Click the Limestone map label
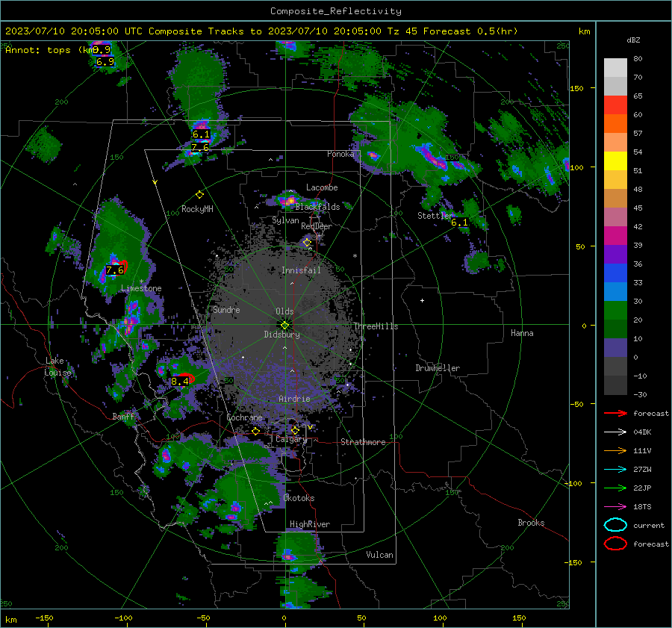This screenshot has height=628, width=672. [x=141, y=288]
